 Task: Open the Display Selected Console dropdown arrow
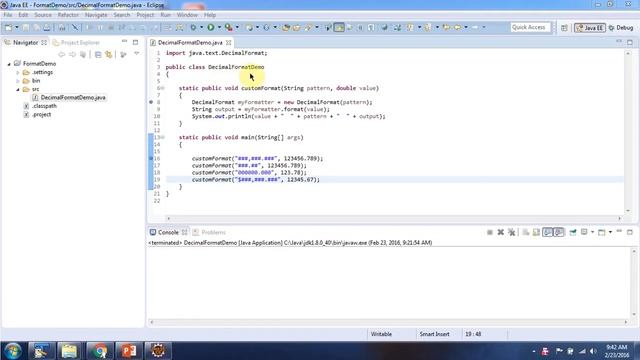593,232
